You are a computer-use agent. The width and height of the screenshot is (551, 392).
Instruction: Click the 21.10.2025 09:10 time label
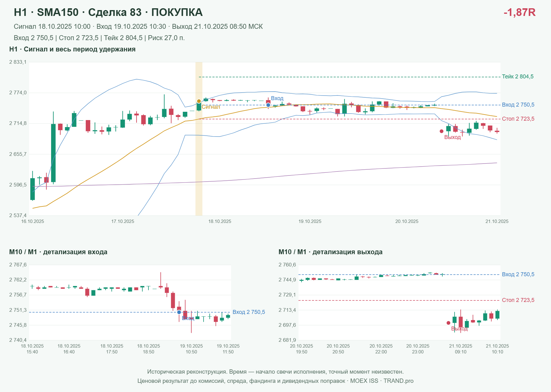click(461, 349)
